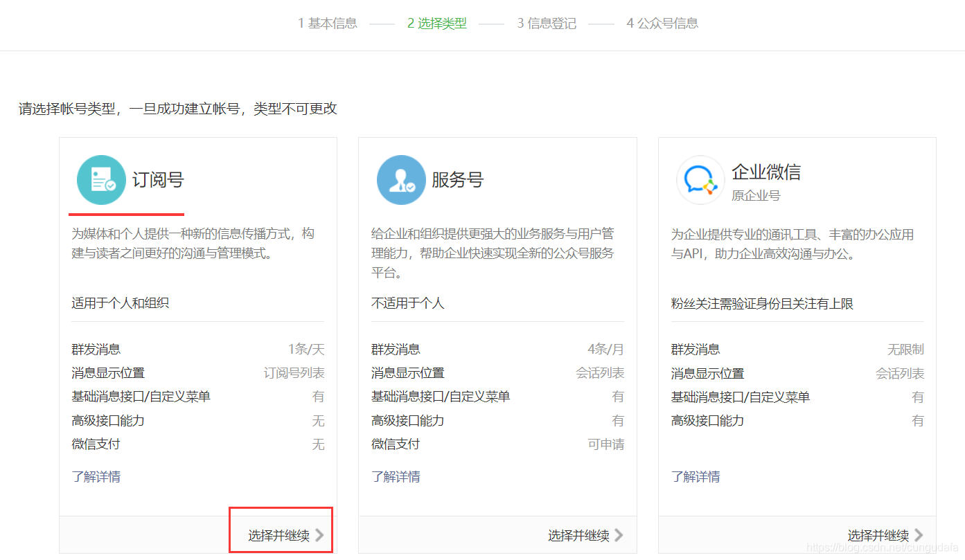965x560 pixels.
Task: Click 不适用于个人 text
Action: pyautogui.click(x=407, y=303)
